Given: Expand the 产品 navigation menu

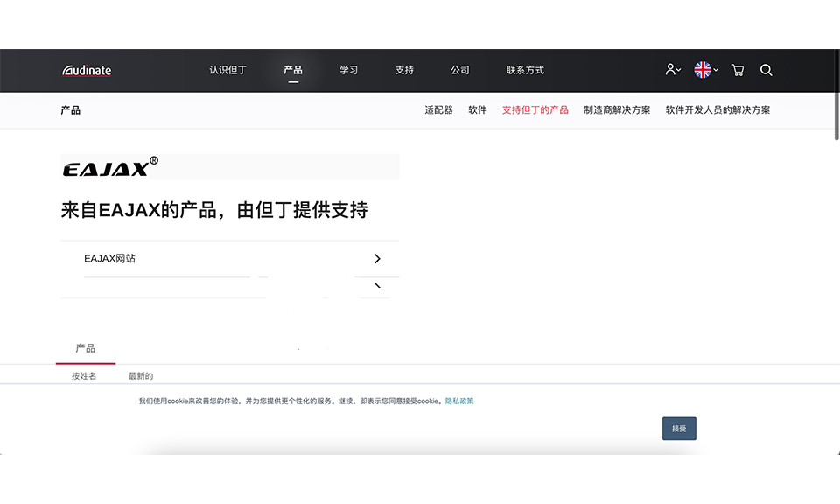Looking at the screenshot, I should [x=293, y=70].
